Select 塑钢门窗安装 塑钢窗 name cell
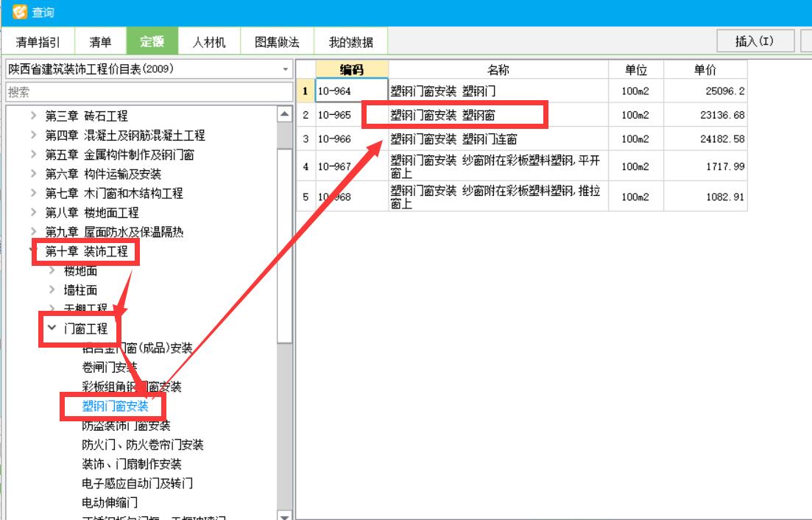812x520 pixels. coord(498,114)
